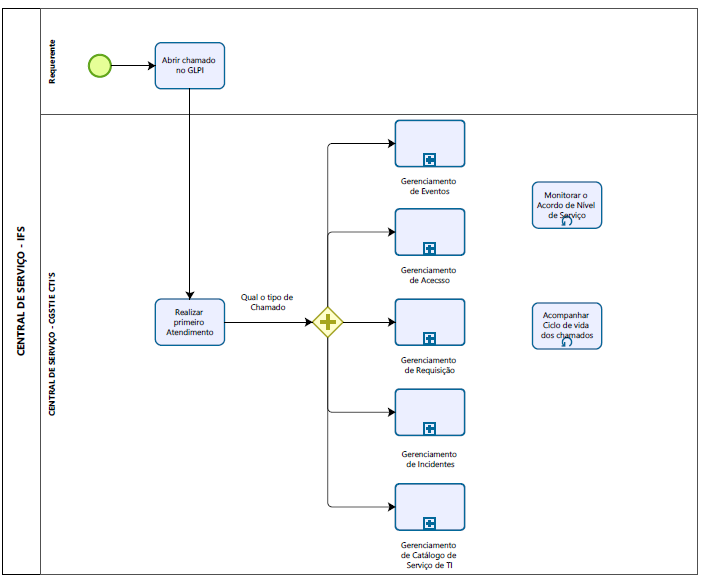Viewport: 704px width, 580px height.
Task: Click loop marker in Acompanhar Ciclo de vida task
Action: [x=567, y=342]
